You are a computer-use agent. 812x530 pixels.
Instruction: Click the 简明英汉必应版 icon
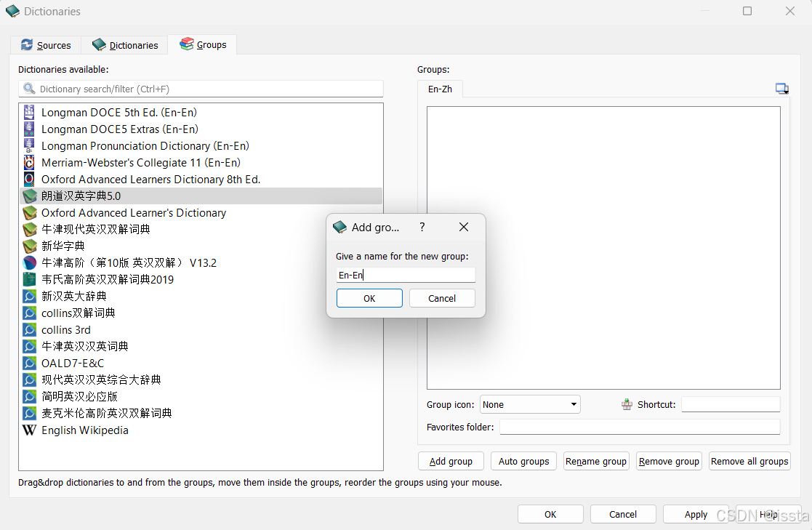(x=30, y=396)
